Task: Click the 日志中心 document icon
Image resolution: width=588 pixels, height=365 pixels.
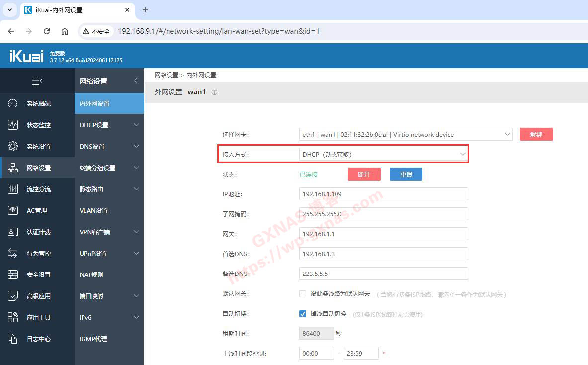Action: point(13,339)
